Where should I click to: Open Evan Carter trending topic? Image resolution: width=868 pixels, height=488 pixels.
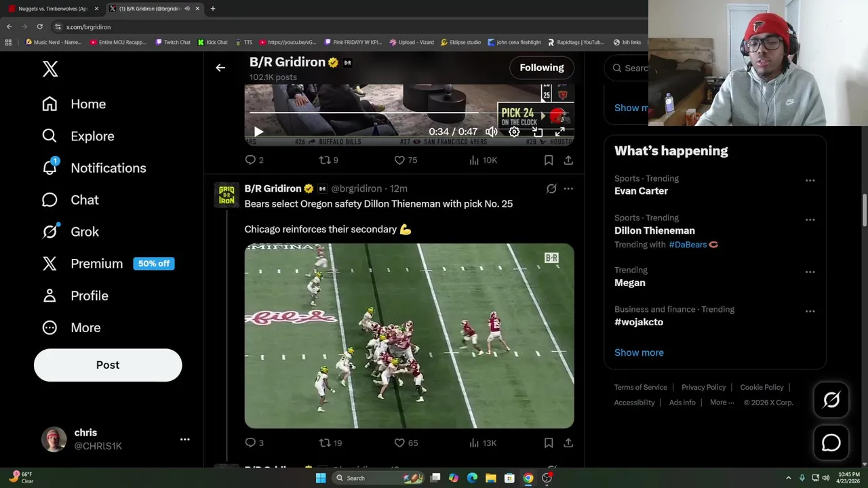click(x=641, y=191)
